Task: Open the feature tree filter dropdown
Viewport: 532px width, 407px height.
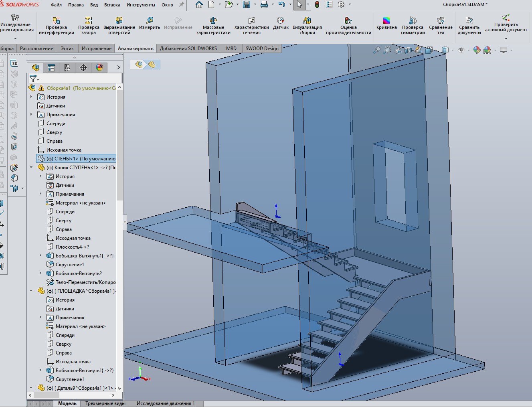Action: [x=34, y=79]
